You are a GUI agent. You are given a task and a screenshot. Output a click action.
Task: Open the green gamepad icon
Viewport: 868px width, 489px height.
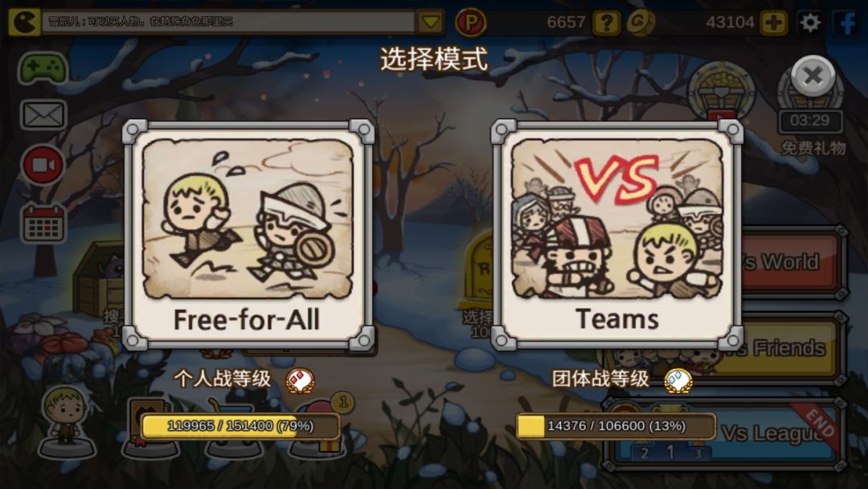click(x=43, y=68)
